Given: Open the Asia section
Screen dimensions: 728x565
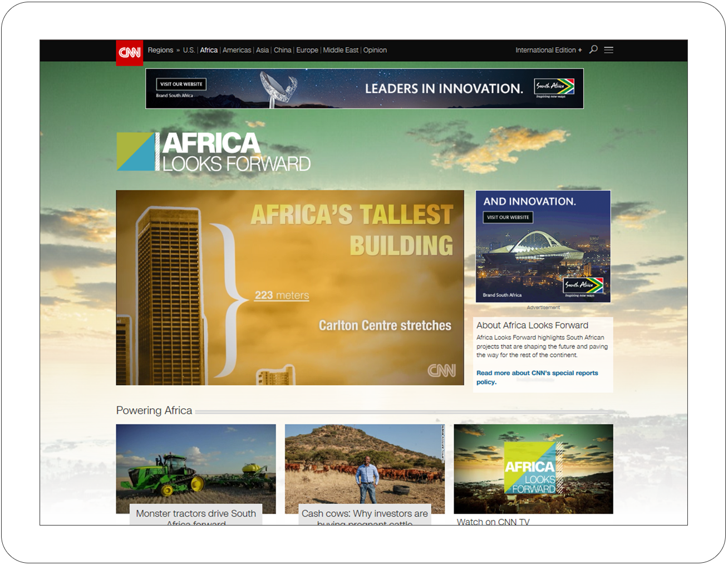Looking at the screenshot, I should click(262, 50).
